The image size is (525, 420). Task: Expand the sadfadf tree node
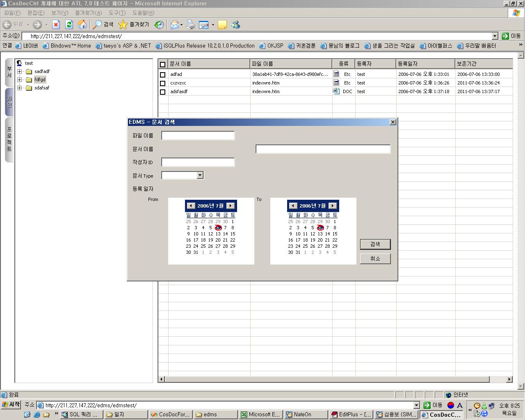click(x=20, y=71)
